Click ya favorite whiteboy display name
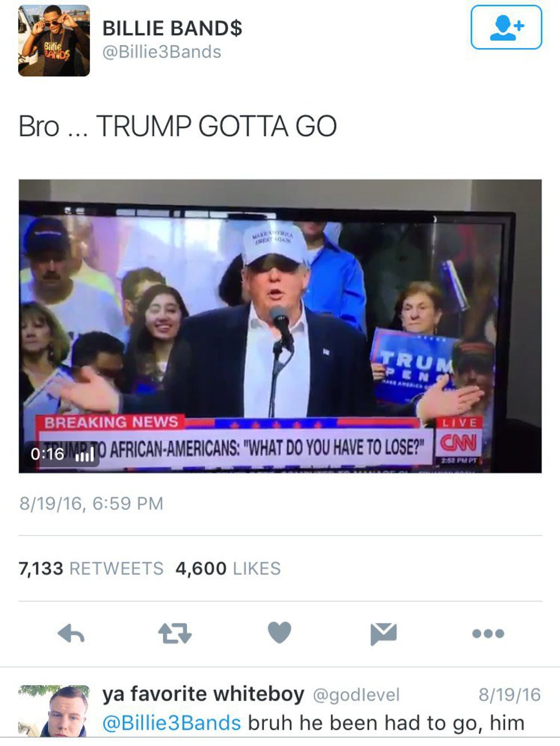This screenshot has height=746, width=560. [203, 694]
